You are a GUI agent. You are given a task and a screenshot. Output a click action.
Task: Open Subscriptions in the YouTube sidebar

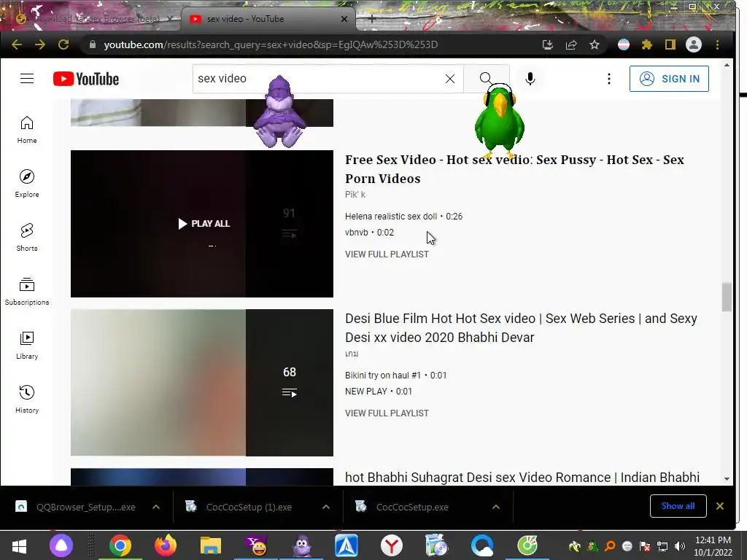point(27,292)
